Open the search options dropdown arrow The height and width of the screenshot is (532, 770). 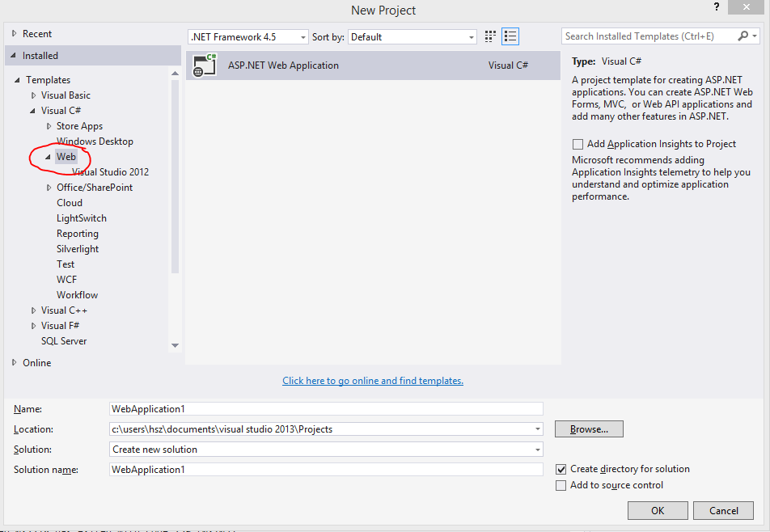755,36
